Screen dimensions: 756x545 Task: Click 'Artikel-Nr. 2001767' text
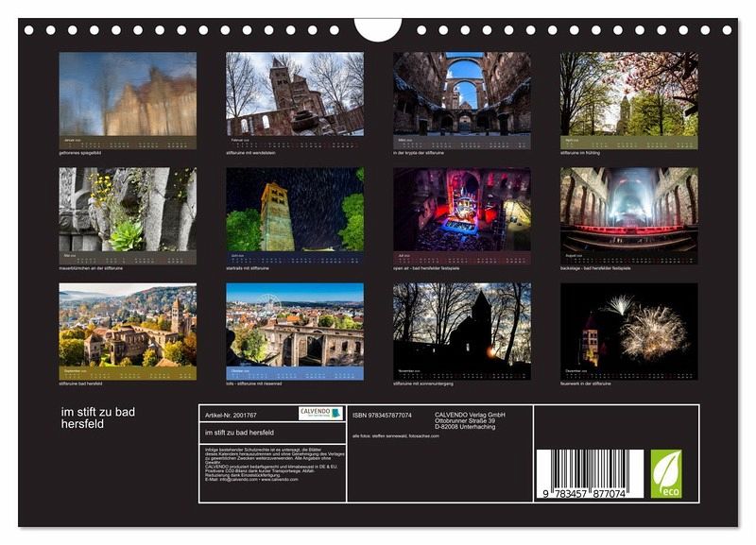click(x=231, y=415)
